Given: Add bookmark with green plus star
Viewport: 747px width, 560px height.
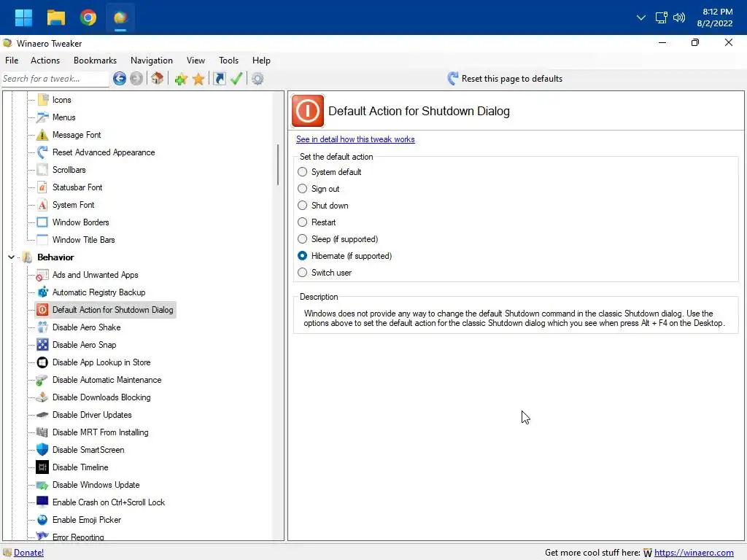Looking at the screenshot, I should click(x=181, y=79).
